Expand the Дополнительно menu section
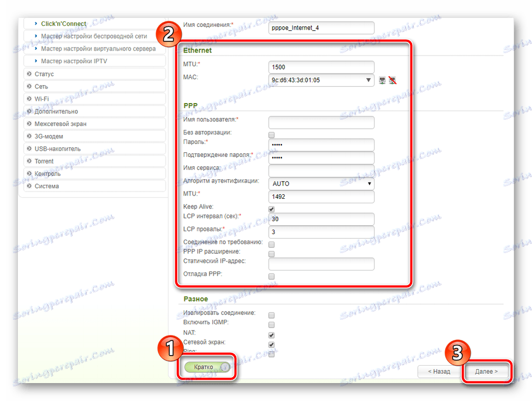This screenshot has width=532, height=401. 95,111
